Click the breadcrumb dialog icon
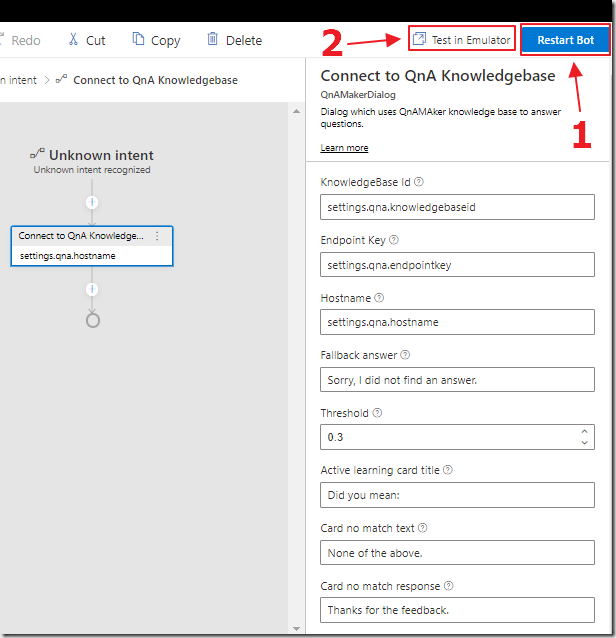The height and width of the screenshot is (638, 616). click(61, 79)
